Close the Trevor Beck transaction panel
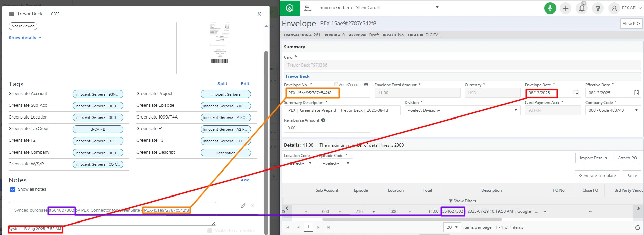Image resolution: width=644 pixels, height=235 pixels. (x=259, y=14)
